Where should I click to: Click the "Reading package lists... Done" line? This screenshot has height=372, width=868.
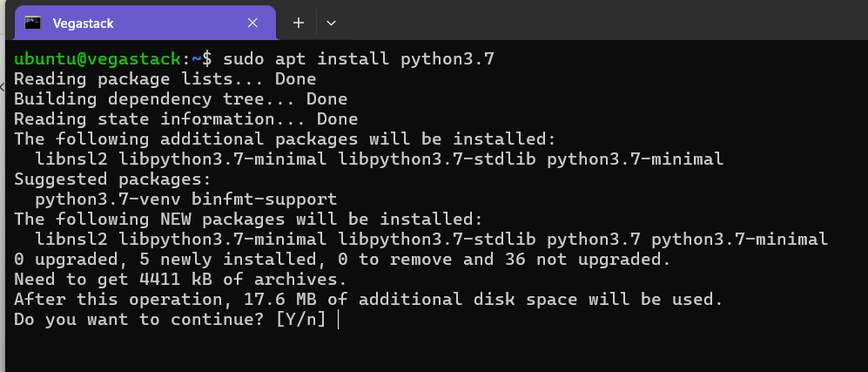165,79
